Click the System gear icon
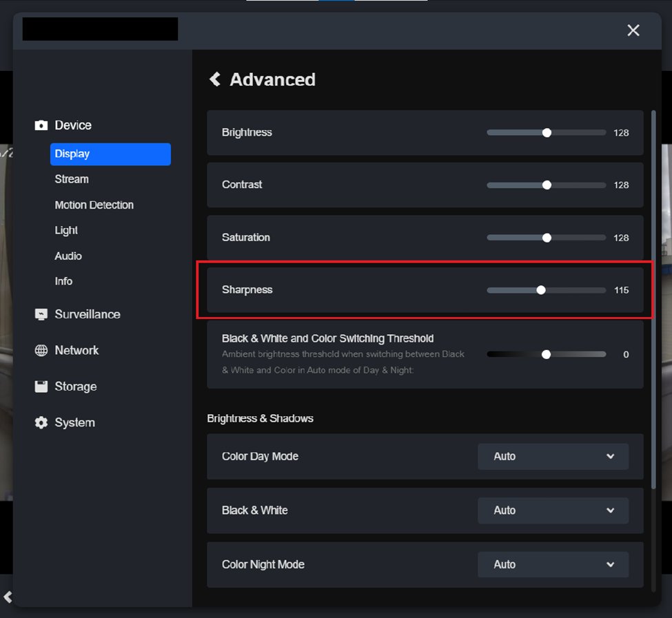The width and height of the screenshot is (672, 618). (x=41, y=423)
